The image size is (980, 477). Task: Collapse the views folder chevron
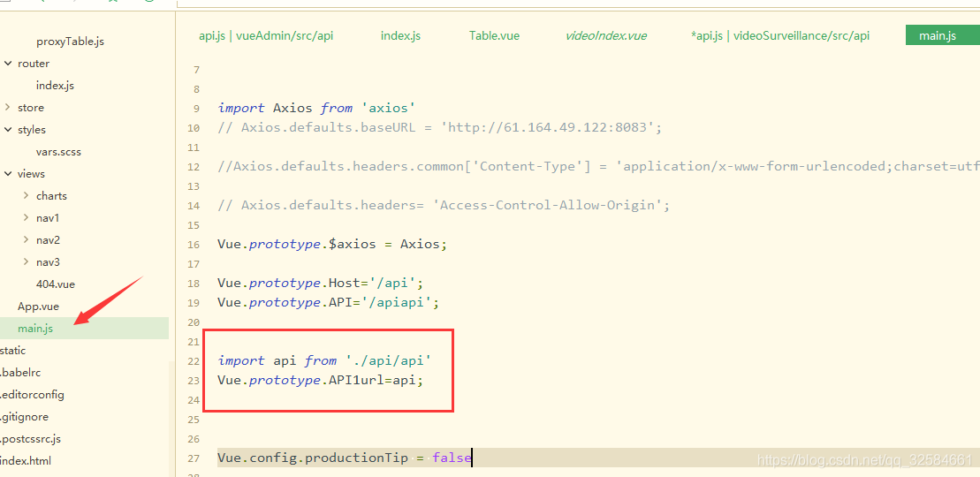click(8, 174)
